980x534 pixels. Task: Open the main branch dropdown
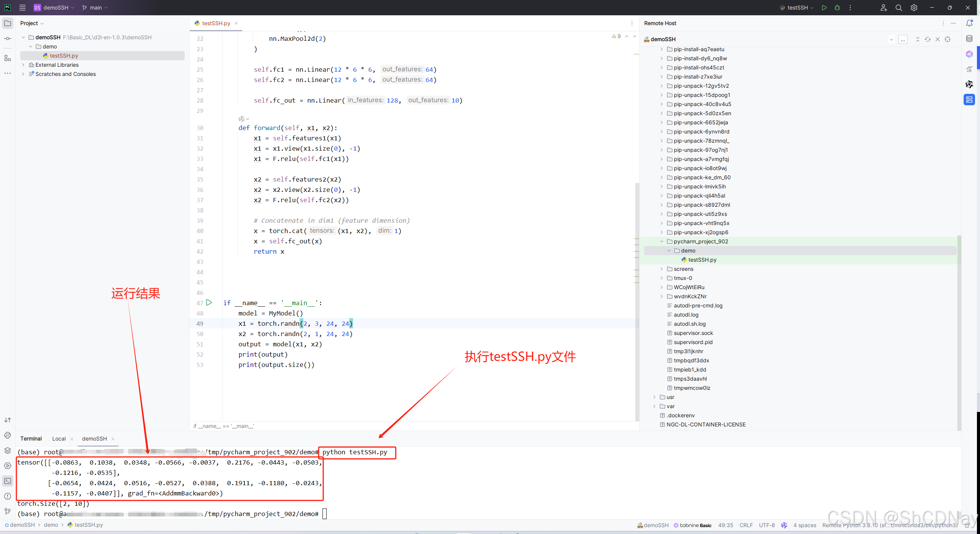[95, 8]
